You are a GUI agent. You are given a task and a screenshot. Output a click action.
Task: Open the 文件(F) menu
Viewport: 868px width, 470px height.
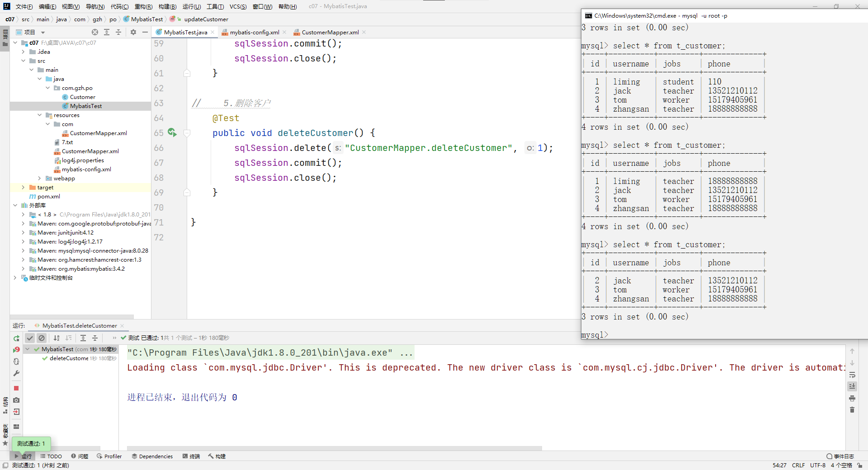[x=24, y=6]
